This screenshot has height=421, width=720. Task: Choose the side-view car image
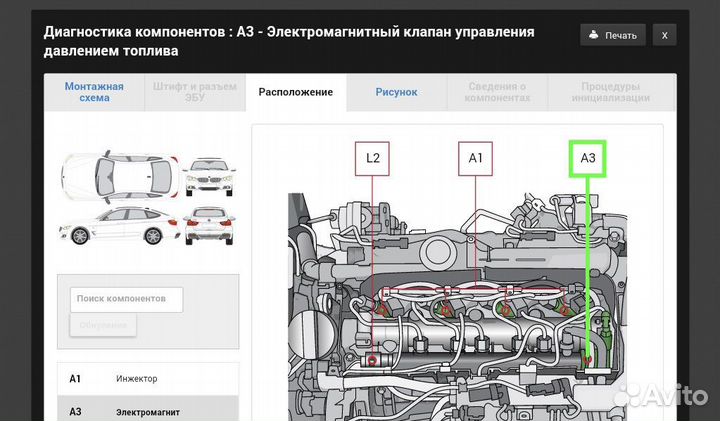coord(118,227)
